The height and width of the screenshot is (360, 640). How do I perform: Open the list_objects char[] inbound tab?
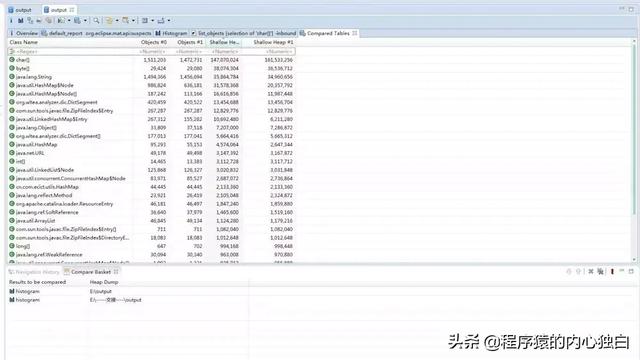pyautogui.click(x=243, y=33)
